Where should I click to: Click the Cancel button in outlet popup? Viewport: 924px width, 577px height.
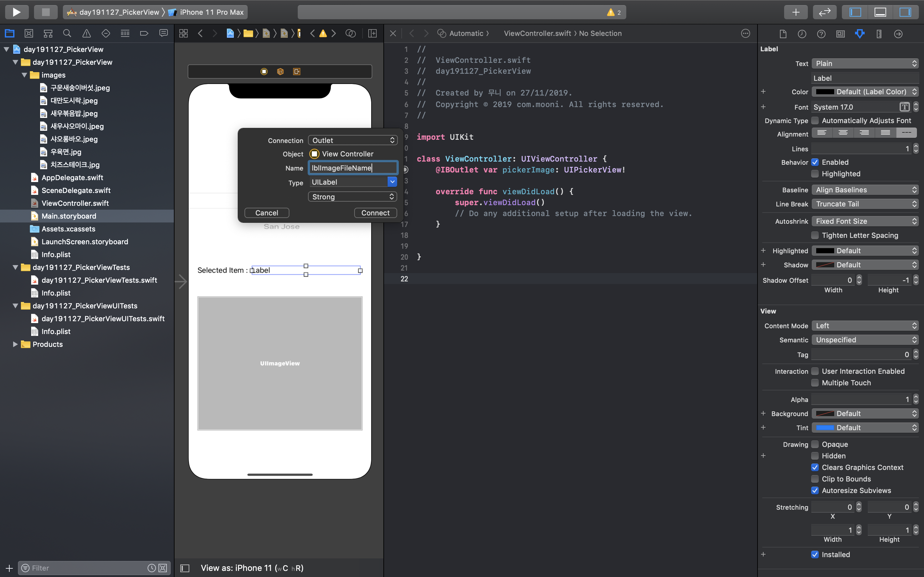click(267, 213)
